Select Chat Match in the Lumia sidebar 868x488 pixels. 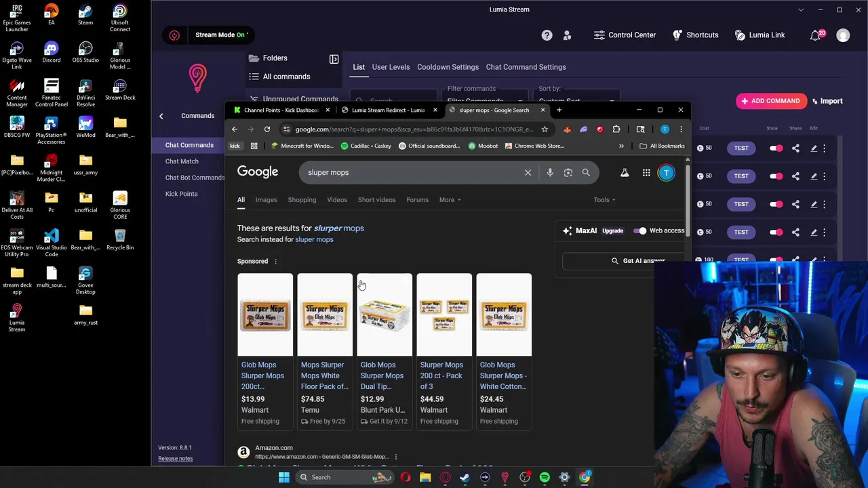[182, 161]
